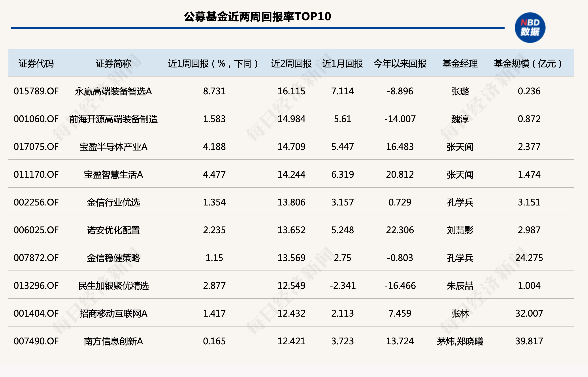Click fund name 前海开源高端装备制造
The image size is (588, 377).
pos(113,119)
